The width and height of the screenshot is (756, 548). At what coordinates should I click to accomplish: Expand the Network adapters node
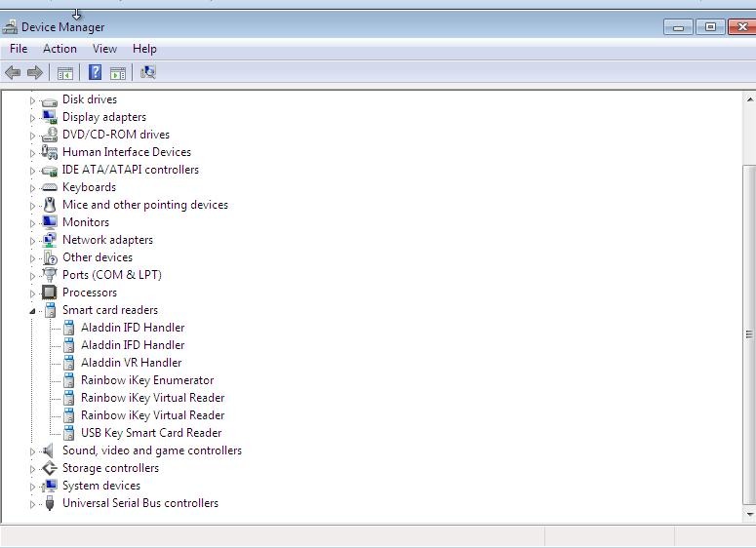[32, 241]
